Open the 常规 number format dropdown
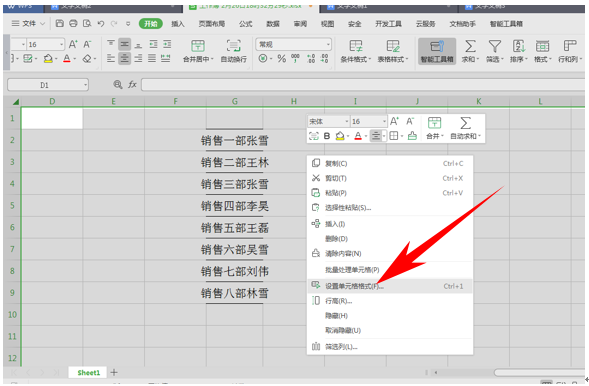 point(328,44)
